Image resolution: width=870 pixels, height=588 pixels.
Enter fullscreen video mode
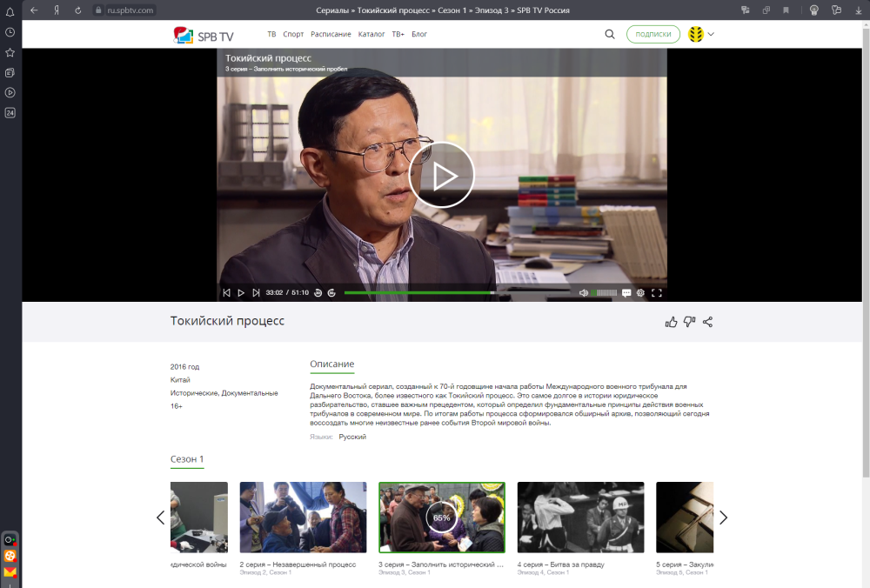point(656,293)
